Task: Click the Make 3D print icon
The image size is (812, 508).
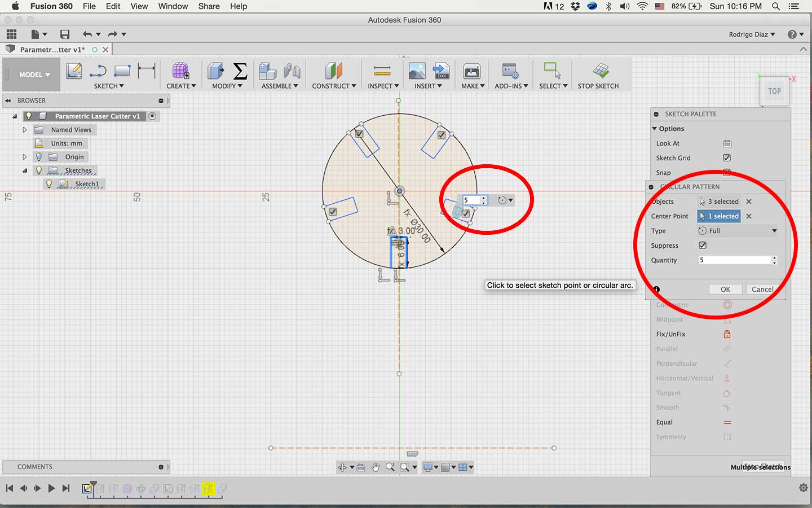Action: pyautogui.click(x=471, y=71)
